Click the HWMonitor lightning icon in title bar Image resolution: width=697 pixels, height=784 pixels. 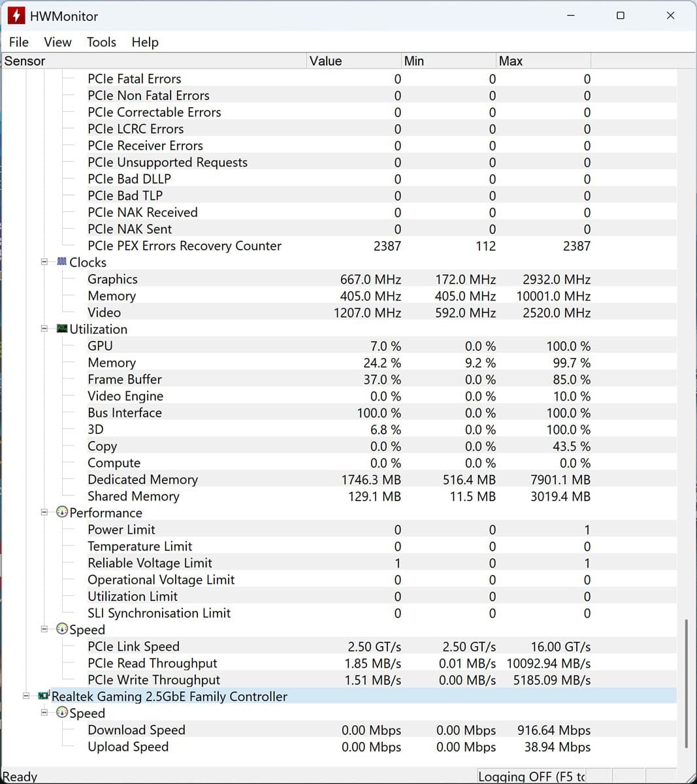[16, 16]
